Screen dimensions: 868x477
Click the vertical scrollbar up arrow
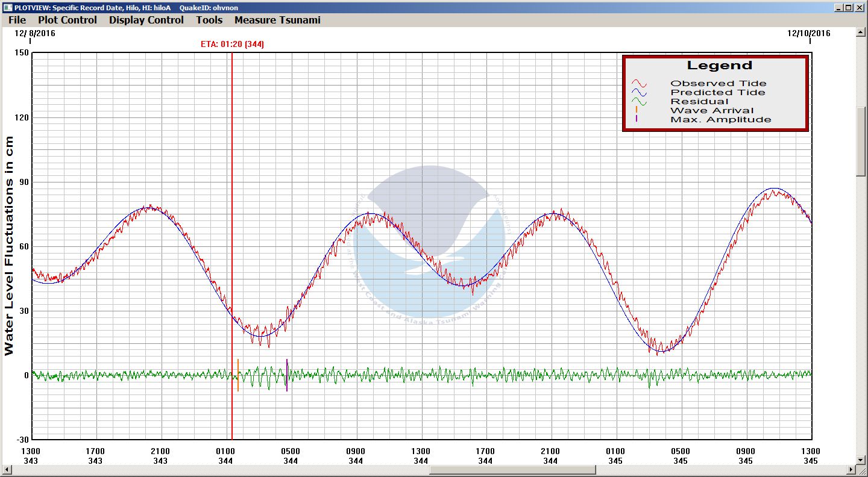[x=861, y=33]
